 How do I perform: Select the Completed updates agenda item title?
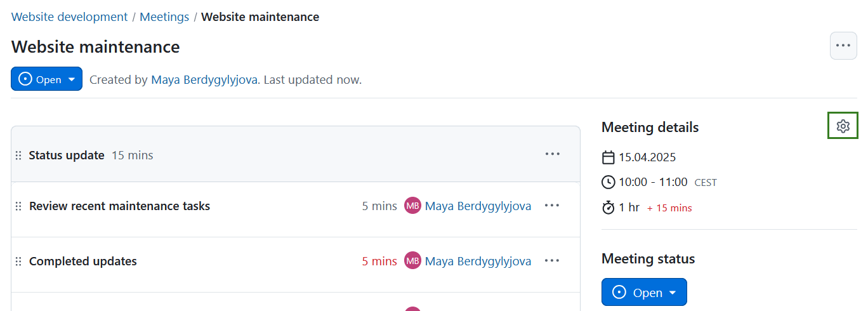83,261
